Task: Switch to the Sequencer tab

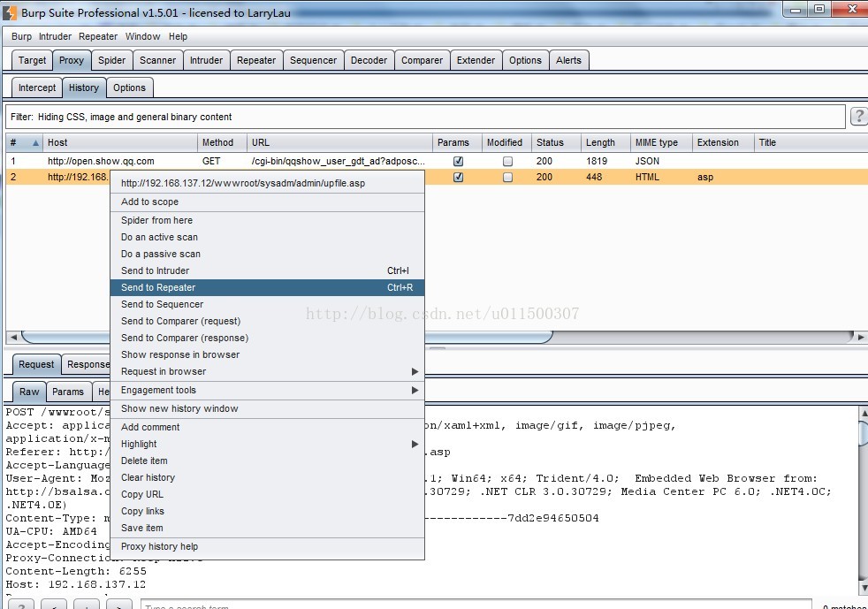Action: [x=313, y=60]
